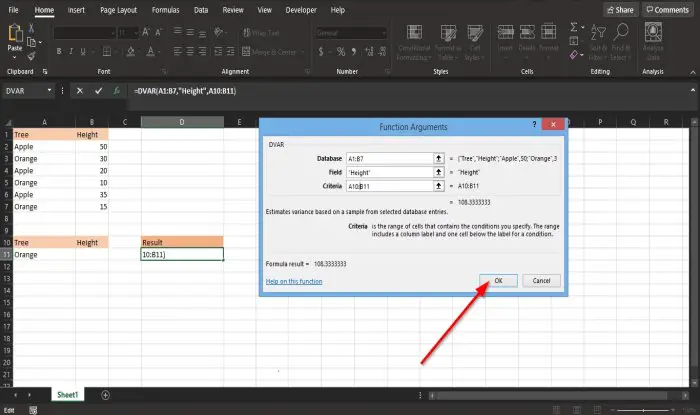Confirm formula with the checkmark icon
The image size is (700, 415).
click(x=98, y=91)
